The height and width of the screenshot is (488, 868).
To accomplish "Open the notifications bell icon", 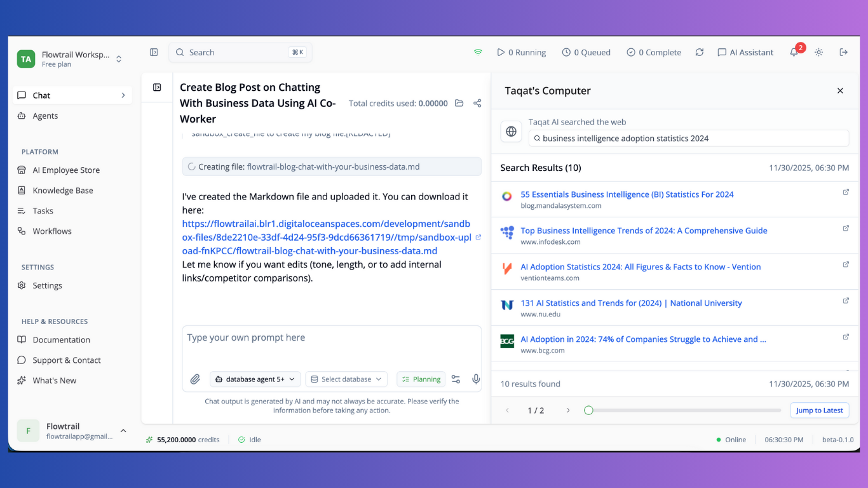I will pos(794,53).
